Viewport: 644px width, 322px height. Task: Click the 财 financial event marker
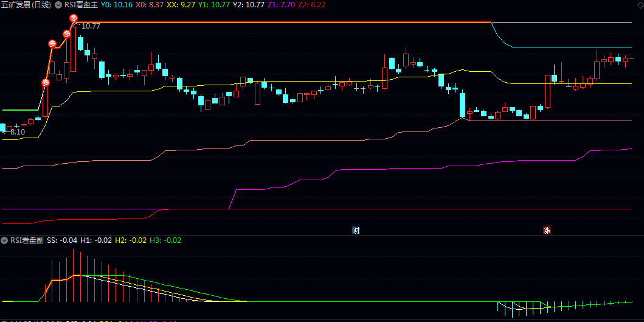pyautogui.click(x=356, y=230)
